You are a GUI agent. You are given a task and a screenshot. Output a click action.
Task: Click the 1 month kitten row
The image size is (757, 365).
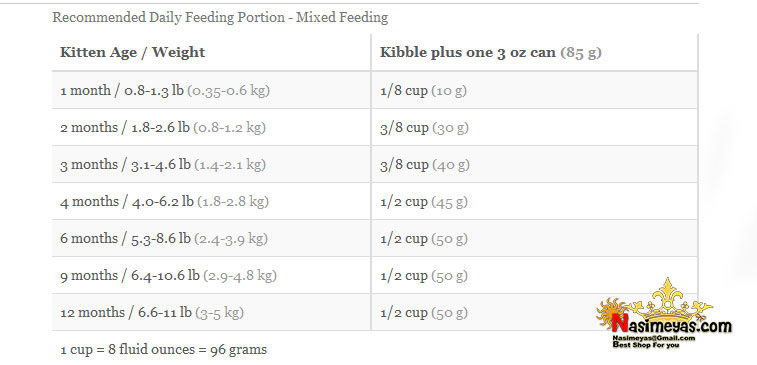click(375, 90)
